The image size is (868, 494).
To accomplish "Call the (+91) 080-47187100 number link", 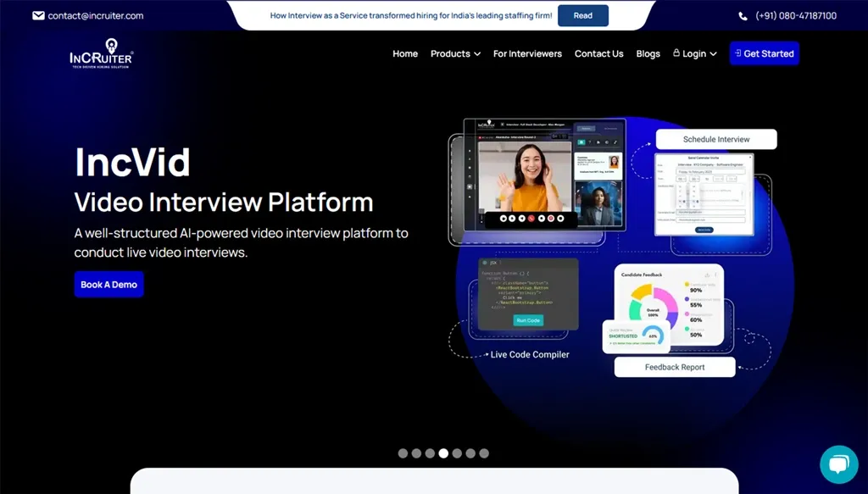I will tap(795, 15).
